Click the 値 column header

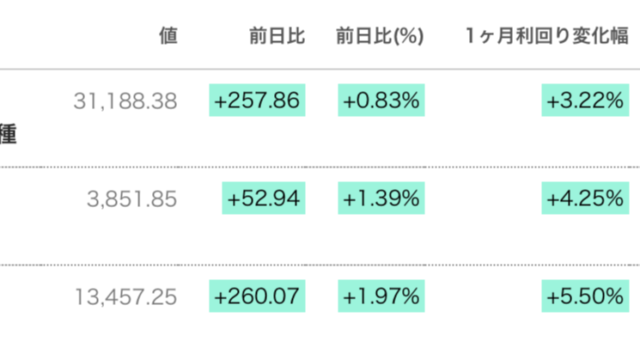click(168, 36)
